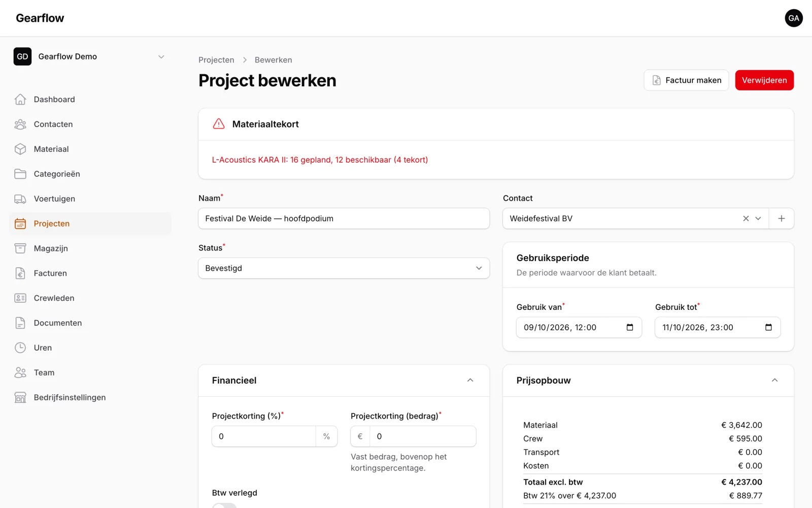Open Bedrijfsinstellingen menu item

point(90,398)
